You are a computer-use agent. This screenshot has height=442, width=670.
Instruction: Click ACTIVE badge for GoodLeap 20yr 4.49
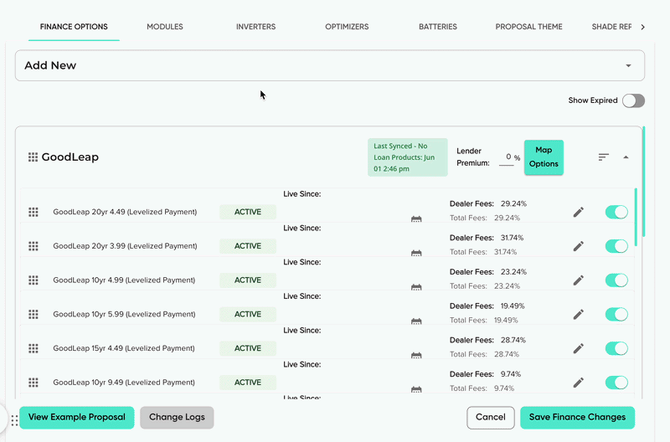[x=248, y=212]
